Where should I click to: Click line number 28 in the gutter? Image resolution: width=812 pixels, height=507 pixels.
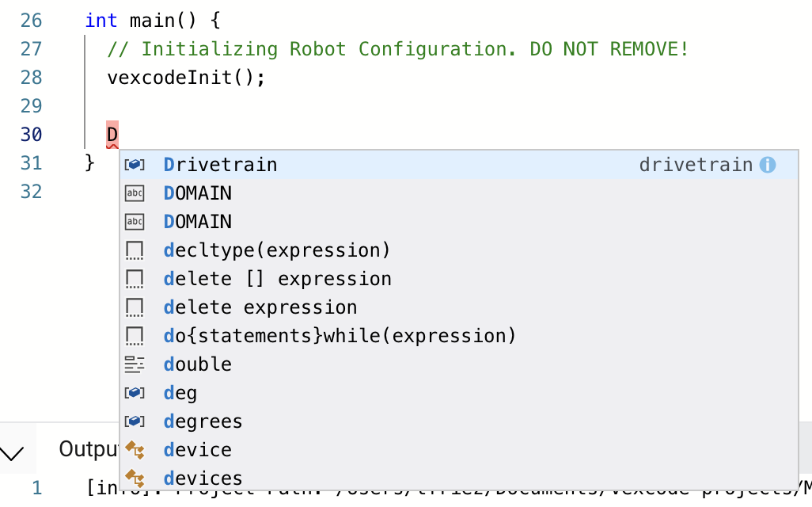pos(31,78)
